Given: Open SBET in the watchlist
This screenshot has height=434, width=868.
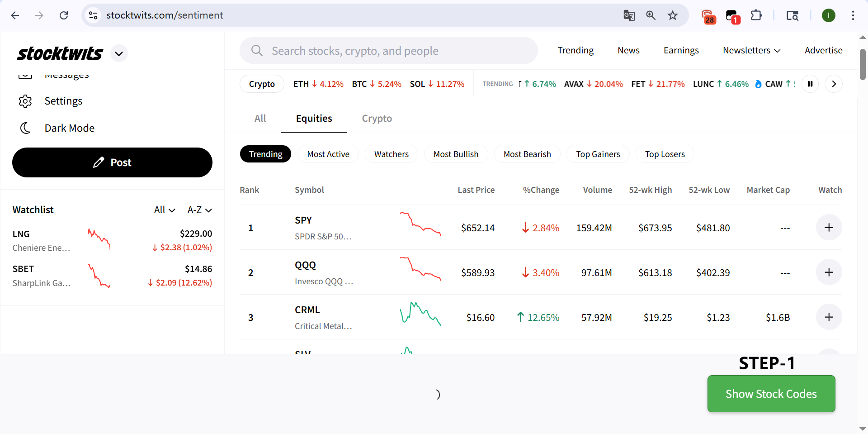Looking at the screenshot, I should (112, 276).
